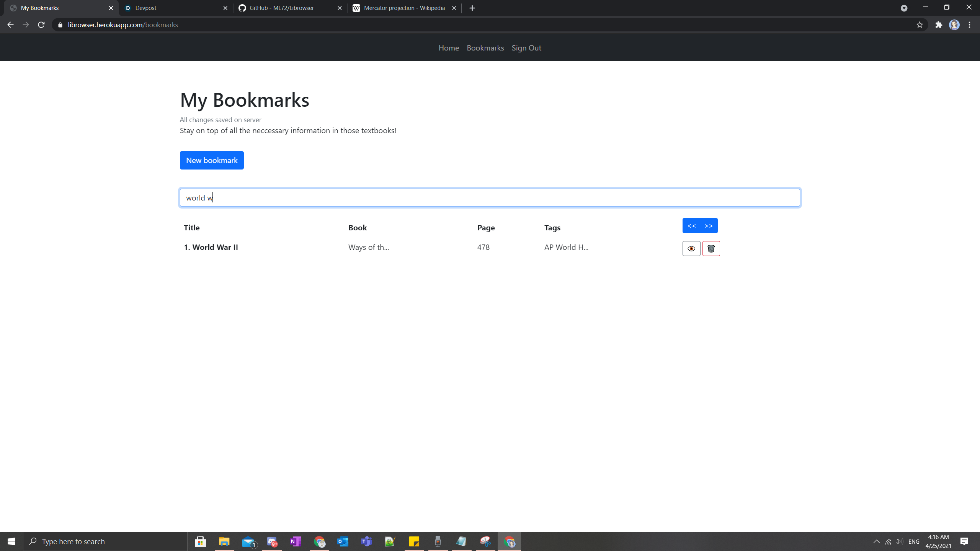980x551 pixels.
Task: Delete World War II bookmark with trash icon
Action: (x=711, y=249)
